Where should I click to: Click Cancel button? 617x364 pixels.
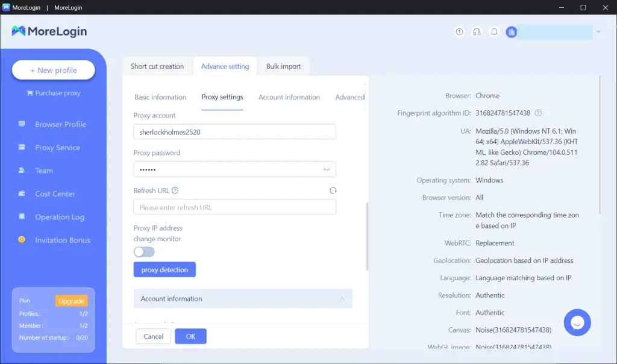[x=154, y=336]
